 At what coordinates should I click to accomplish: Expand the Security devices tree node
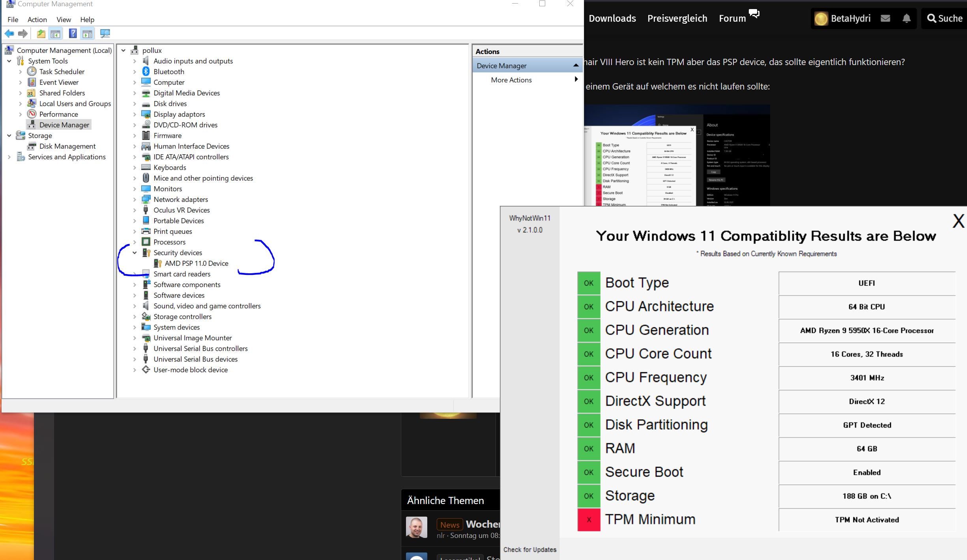click(x=133, y=252)
